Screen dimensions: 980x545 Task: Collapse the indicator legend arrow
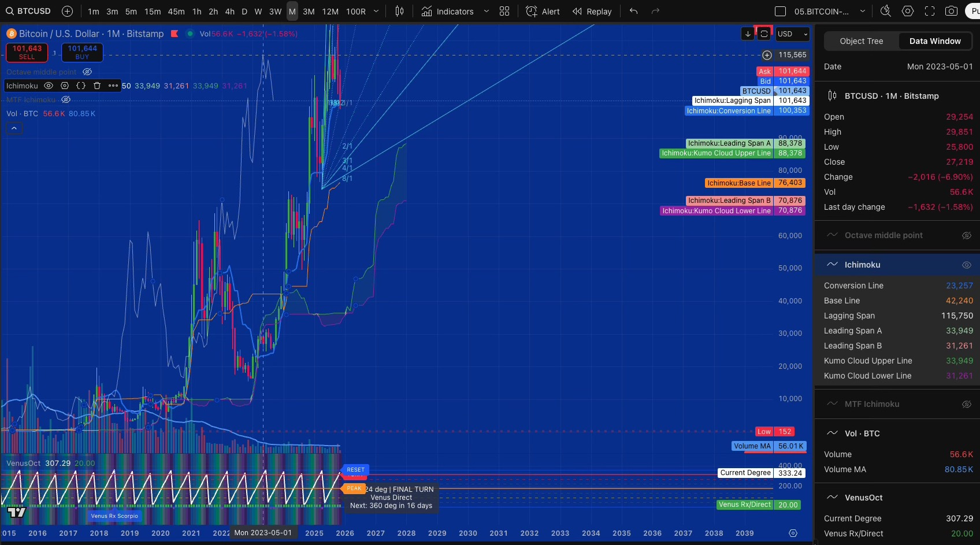[14, 128]
